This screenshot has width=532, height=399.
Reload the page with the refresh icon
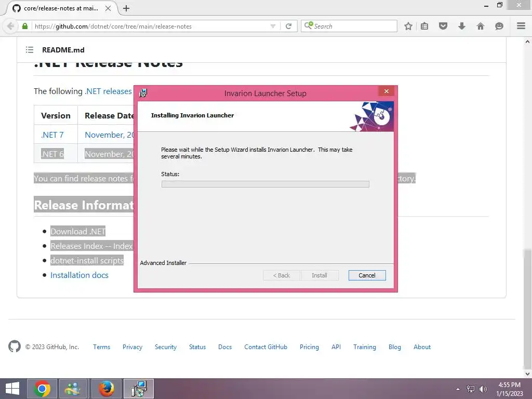click(288, 26)
